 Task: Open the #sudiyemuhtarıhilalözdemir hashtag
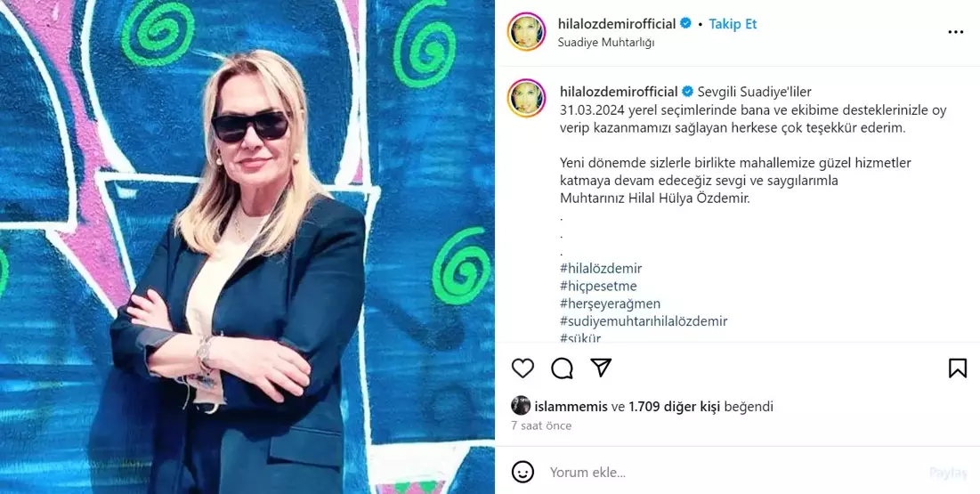[x=644, y=320]
